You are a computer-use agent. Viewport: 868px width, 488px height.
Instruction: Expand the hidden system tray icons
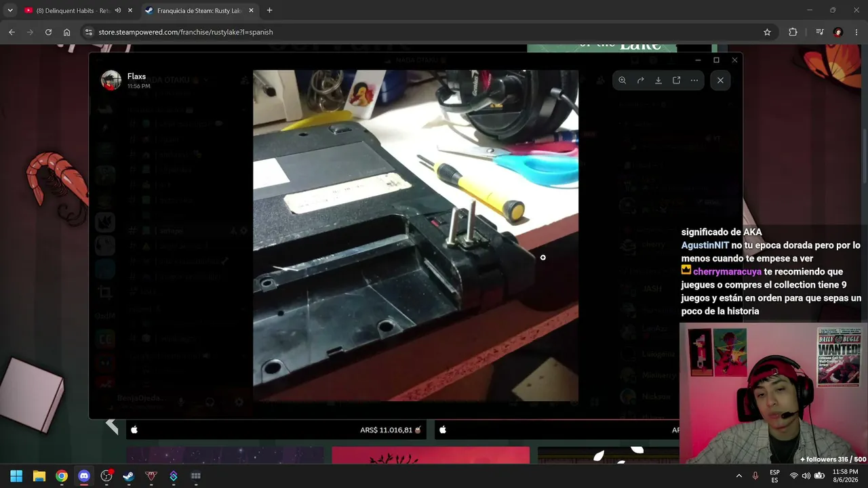tap(739, 476)
